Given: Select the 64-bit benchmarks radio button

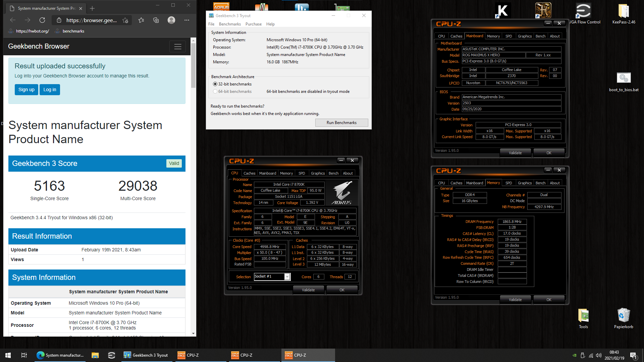Looking at the screenshot, I should (215, 92).
